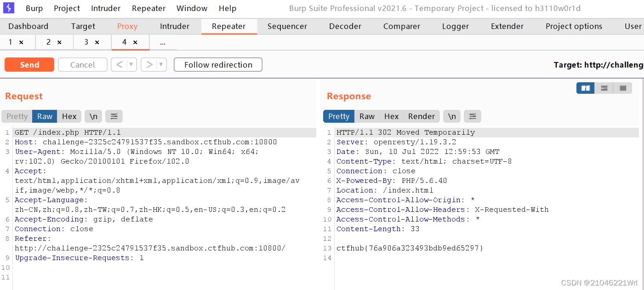
Task: Select the Repeater tool tab
Action: pos(229,26)
